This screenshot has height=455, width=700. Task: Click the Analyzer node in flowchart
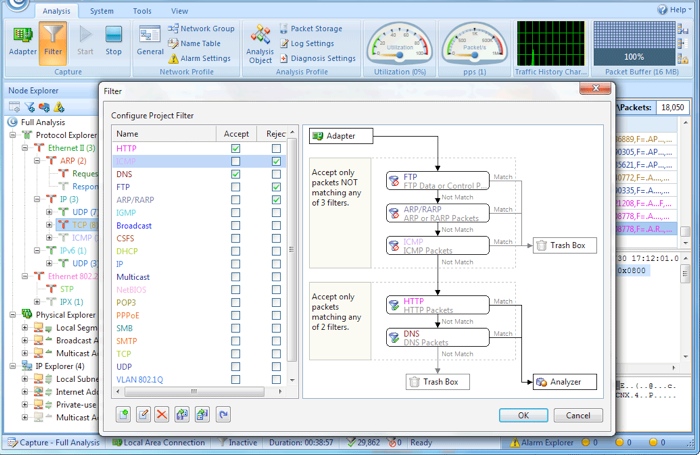tap(565, 382)
